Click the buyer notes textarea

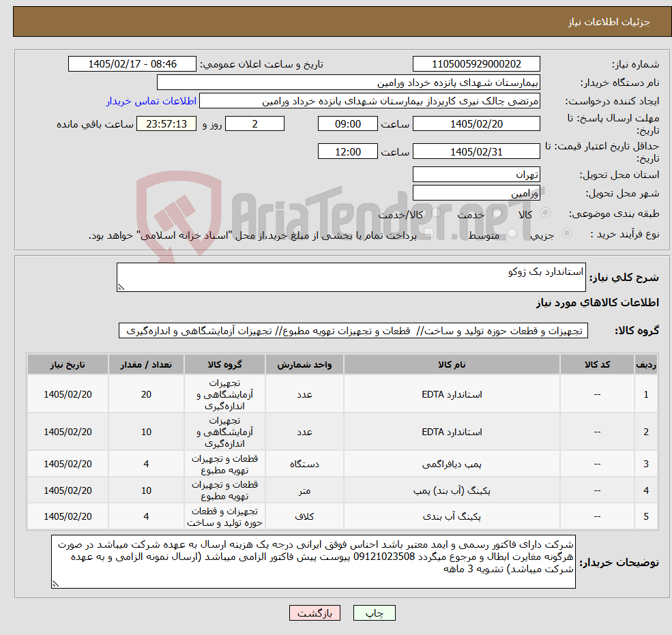tap(313, 561)
